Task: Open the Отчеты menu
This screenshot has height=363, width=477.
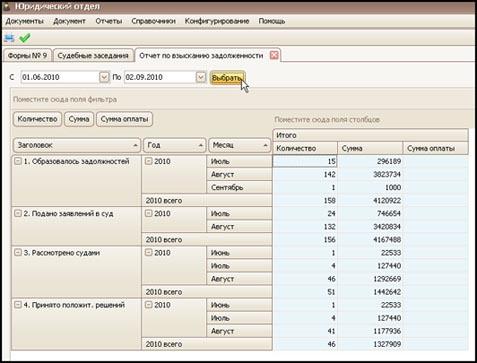Action: click(x=109, y=21)
